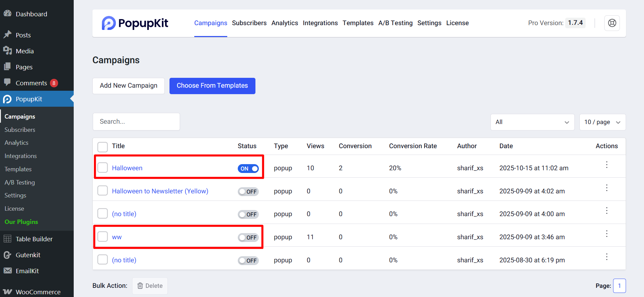Click the support lifebuoy icon in header

click(x=612, y=23)
